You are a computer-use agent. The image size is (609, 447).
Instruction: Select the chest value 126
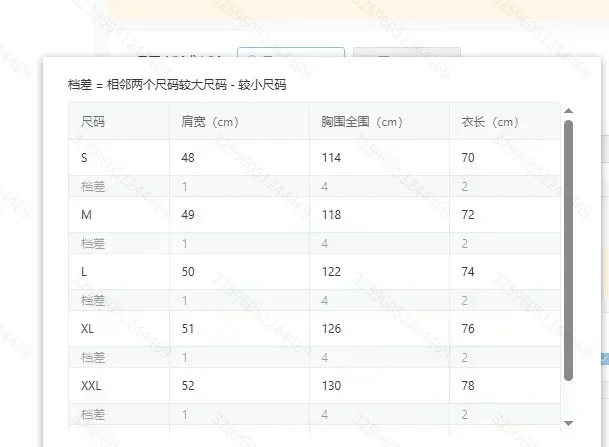coord(331,329)
